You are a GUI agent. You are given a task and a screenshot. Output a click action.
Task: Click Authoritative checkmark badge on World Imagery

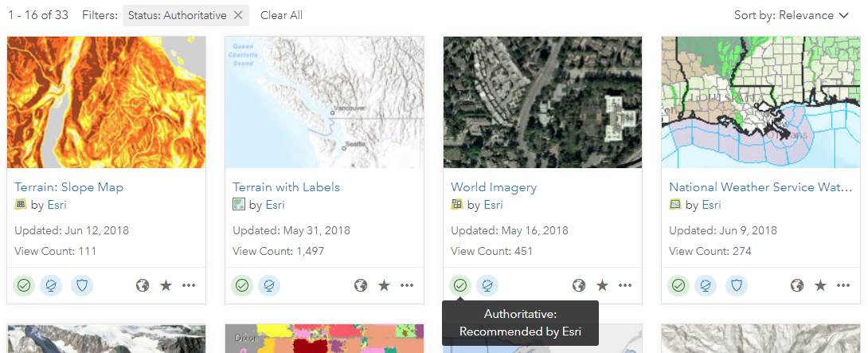[460, 284]
